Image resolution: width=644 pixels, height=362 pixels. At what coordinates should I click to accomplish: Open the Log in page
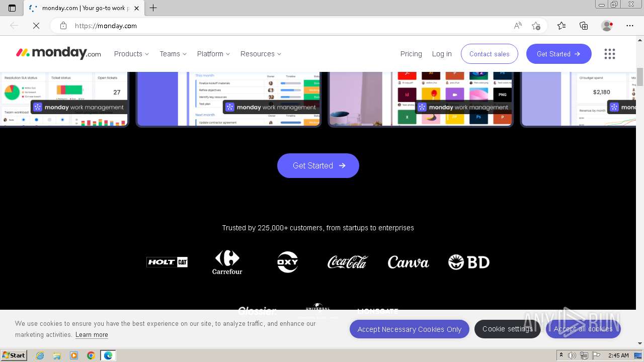(442, 54)
